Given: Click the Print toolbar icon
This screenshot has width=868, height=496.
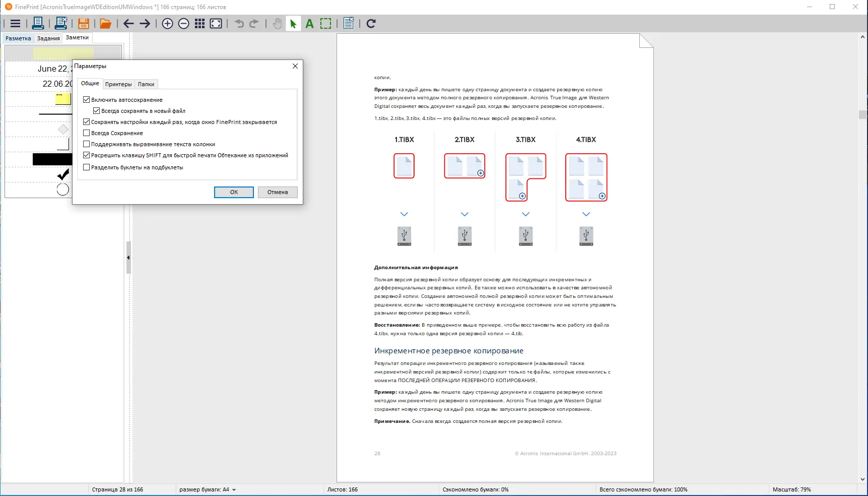Looking at the screenshot, I should (x=38, y=23).
